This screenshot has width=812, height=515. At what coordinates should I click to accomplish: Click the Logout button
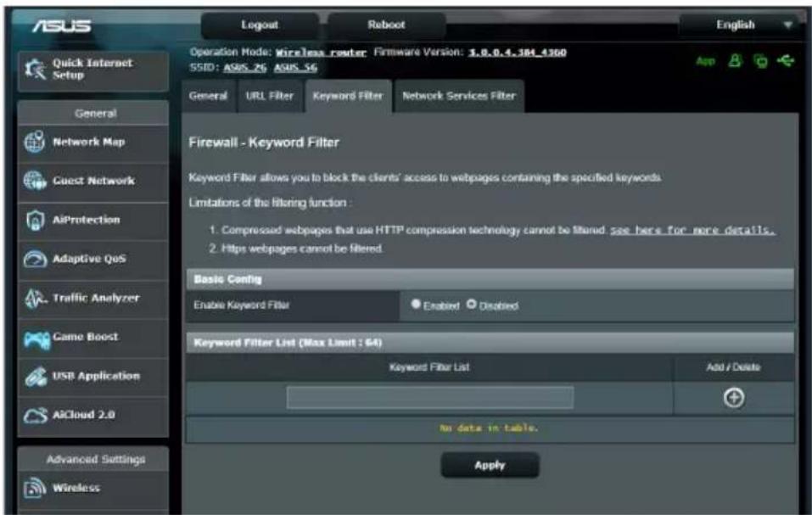click(260, 25)
